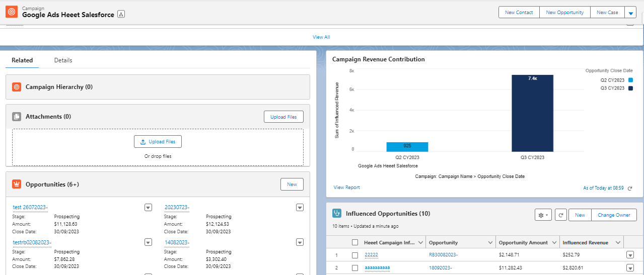The height and width of the screenshot is (275, 644).
Task: Open opportunity RB30082023- in table
Action: click(x=444, y=255)
